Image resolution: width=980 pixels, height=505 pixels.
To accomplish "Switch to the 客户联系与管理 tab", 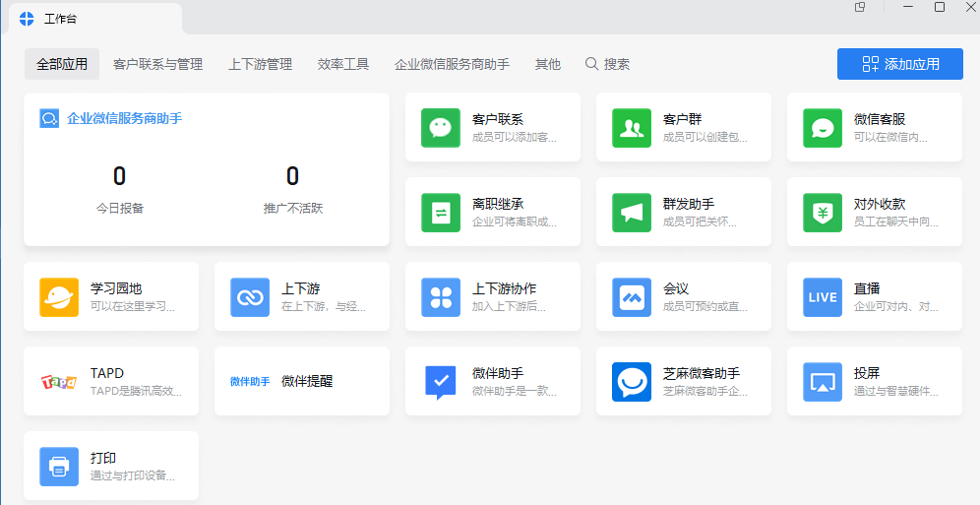I will pyautogui.click(x=158, y=64).
